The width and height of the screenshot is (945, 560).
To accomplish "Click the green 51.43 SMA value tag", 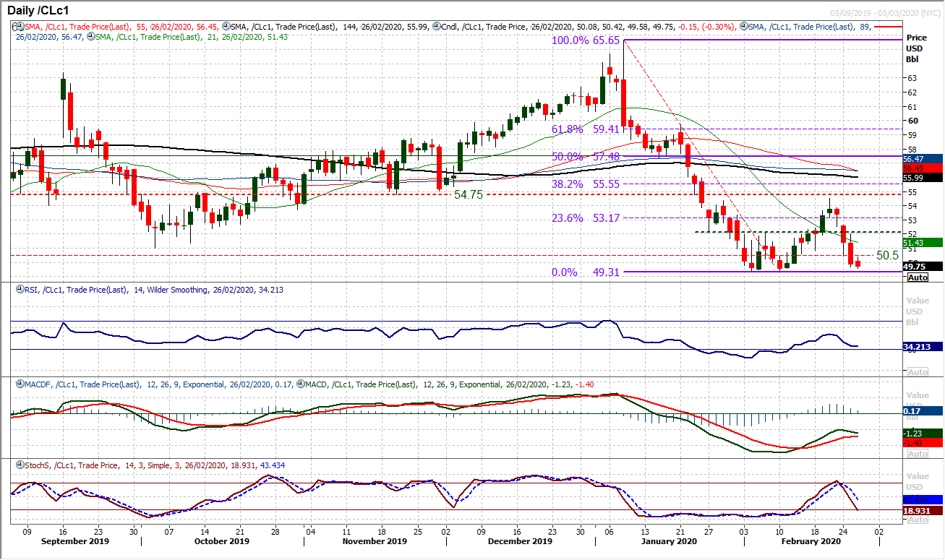I will click(923, 243).
